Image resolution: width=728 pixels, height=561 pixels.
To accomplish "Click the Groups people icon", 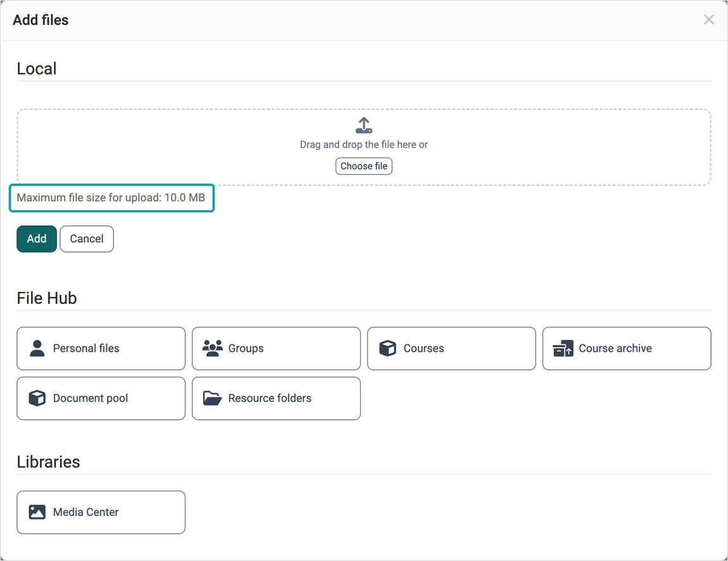I will pyautogui.click(x=212, y=348).
